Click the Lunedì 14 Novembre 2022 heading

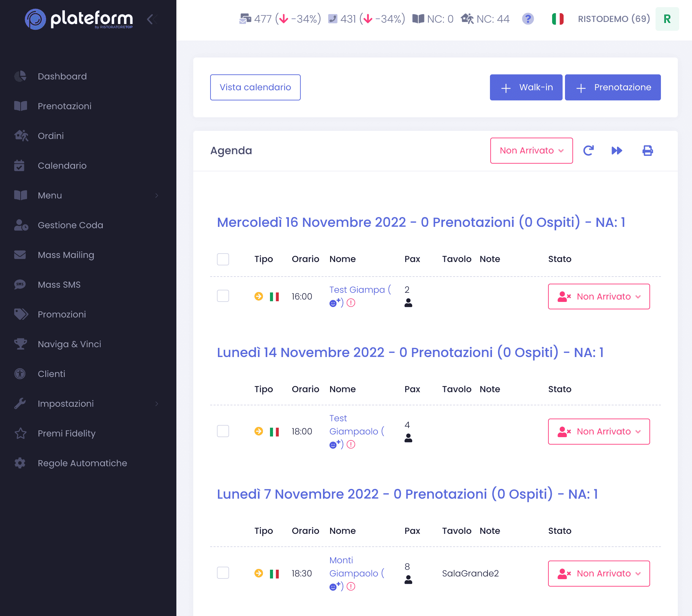pyautogui.click(x=410, y=353)
